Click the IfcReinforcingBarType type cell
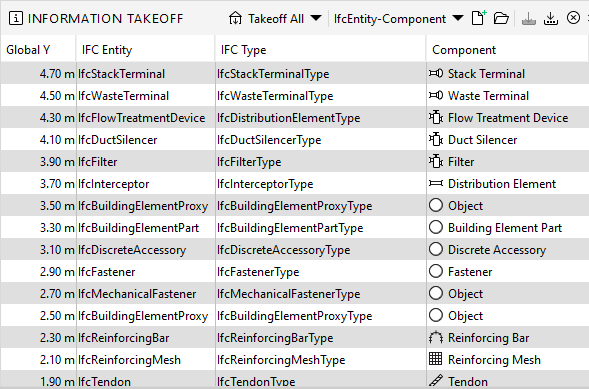The image size is (589, 389). pos(321,338)
